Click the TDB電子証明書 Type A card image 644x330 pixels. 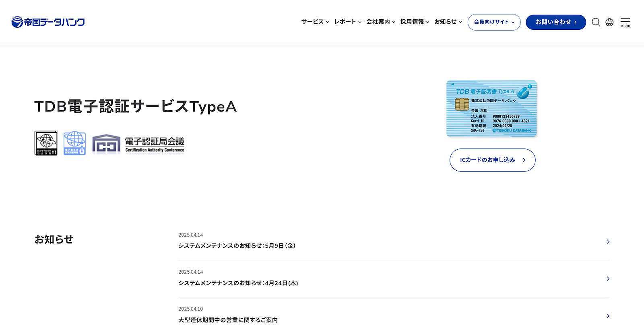point(491,109)
